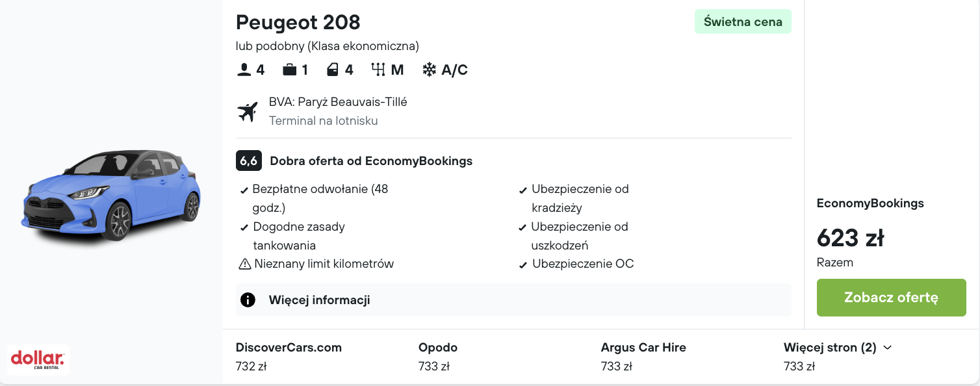Click the info circle icon

click(248, 300)
